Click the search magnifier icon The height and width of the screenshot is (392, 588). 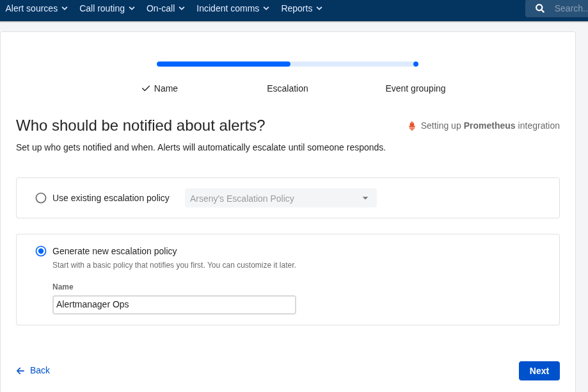pos(540,8)
